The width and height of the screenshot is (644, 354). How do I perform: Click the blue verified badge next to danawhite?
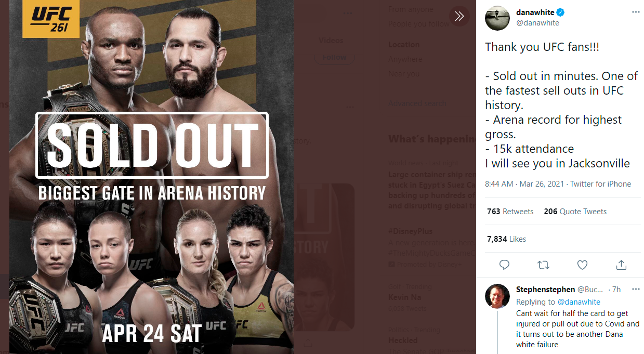point(561,12)
